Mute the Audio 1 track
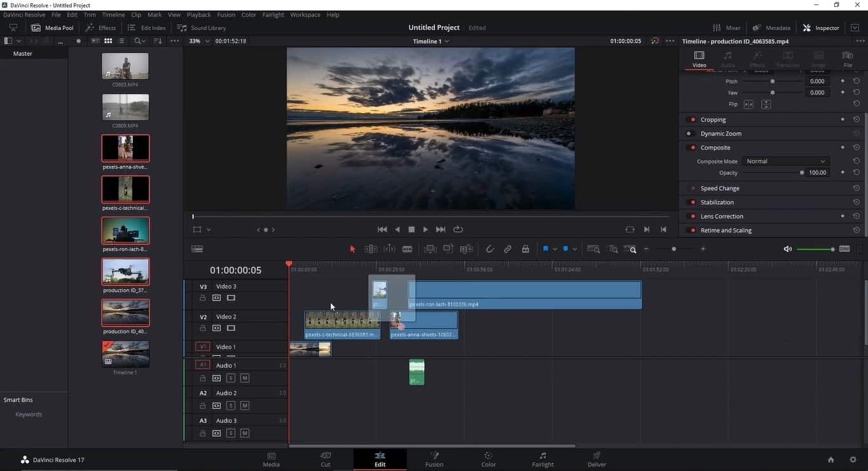 coord(245,378)
